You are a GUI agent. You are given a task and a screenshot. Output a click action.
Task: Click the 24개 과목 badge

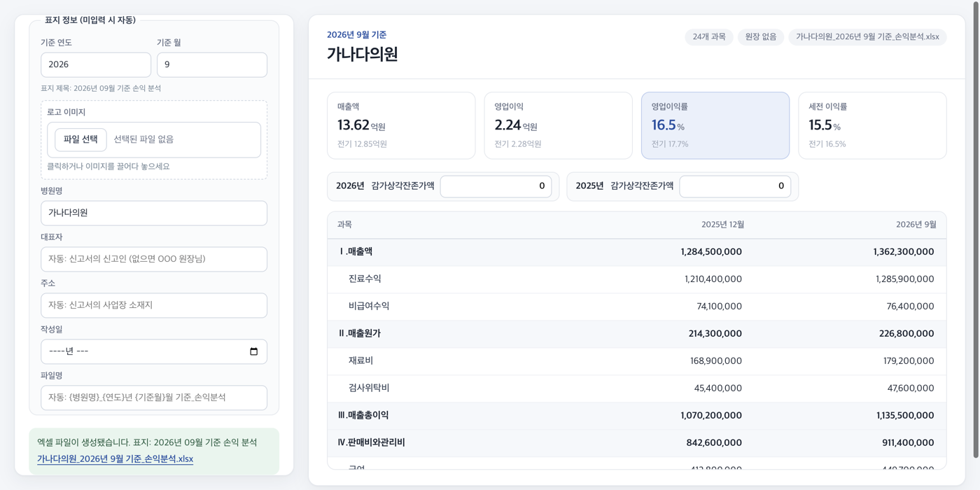point(709,37)
